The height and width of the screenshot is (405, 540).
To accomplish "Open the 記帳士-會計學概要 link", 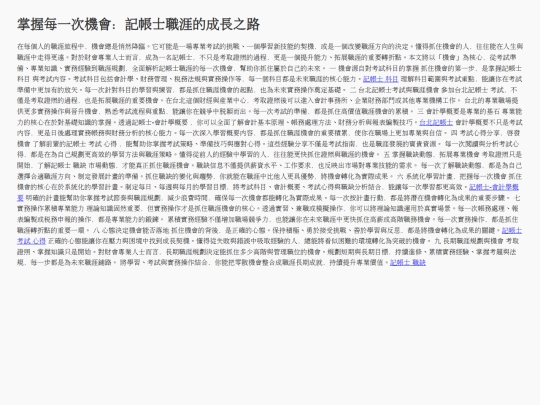I will click(x=494, y=187).
